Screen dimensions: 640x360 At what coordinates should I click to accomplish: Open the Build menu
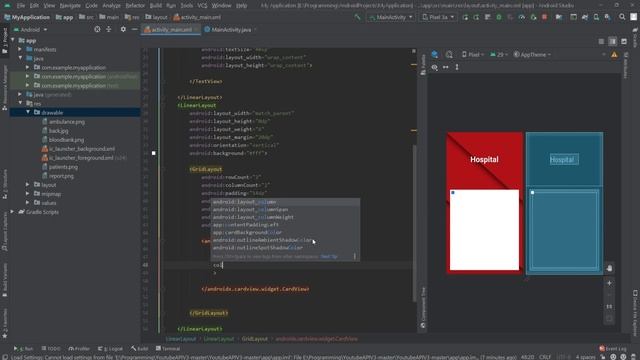tap(156, 6)
